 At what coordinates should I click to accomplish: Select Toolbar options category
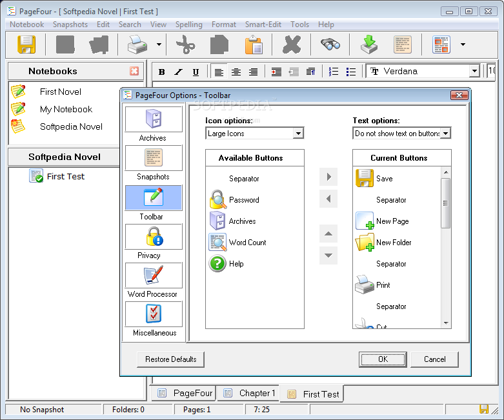[x=154, y=197]
